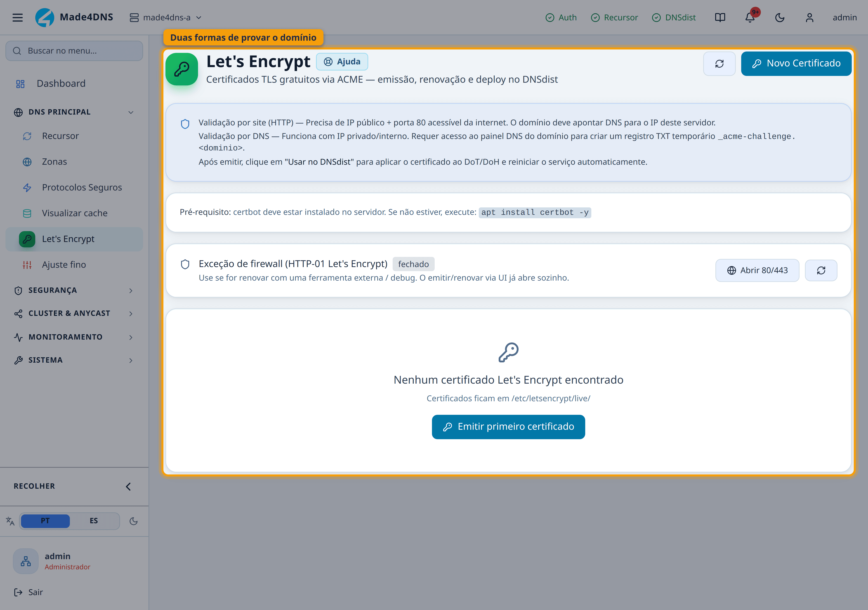This screenshot has height=610, width=868.
Task: Click Sair to log out
Action: 35,592
